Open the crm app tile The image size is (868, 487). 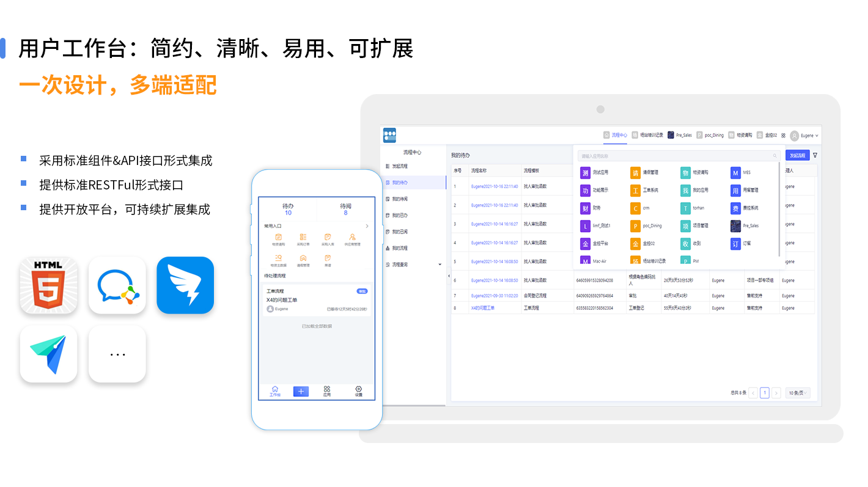pos(641,208)
